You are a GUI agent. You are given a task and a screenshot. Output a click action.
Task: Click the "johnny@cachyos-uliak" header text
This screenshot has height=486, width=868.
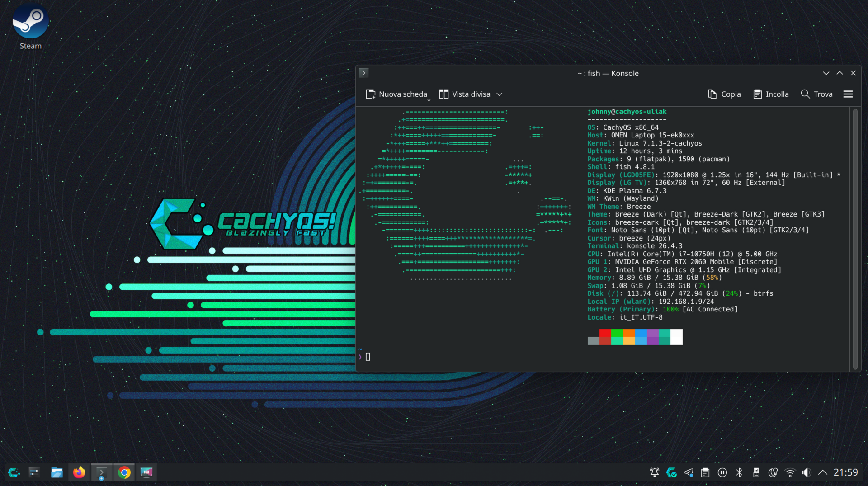(x=627, y=112)
